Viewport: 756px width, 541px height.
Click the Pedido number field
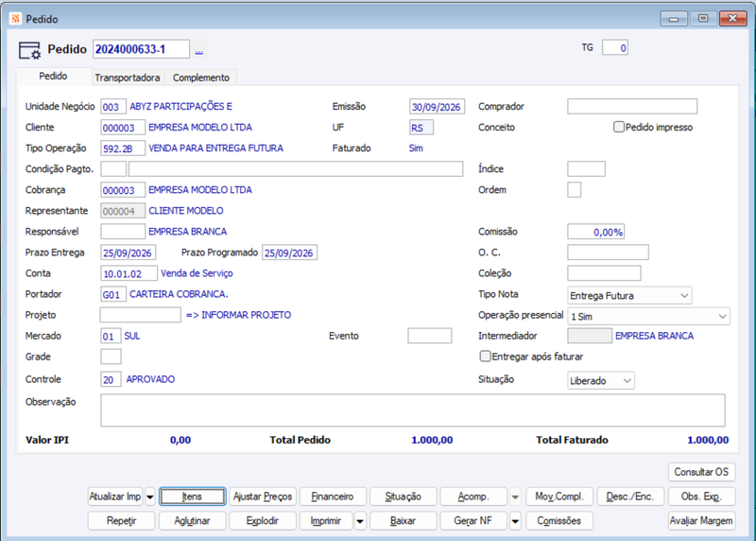tap(141, 49)
